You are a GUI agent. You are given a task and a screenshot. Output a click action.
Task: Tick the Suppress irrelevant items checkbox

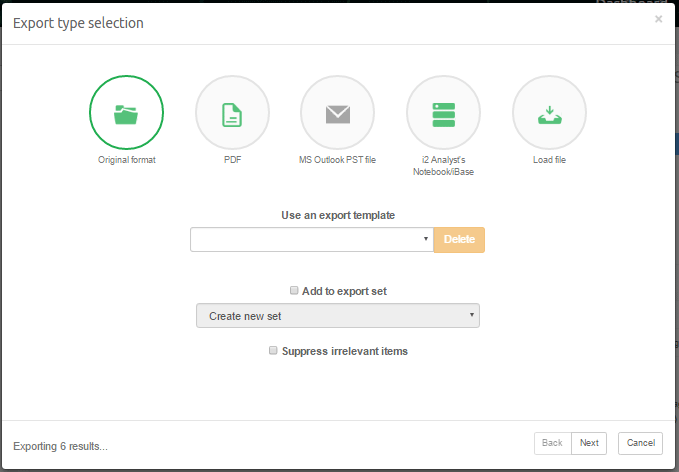[x=273, y=351]
